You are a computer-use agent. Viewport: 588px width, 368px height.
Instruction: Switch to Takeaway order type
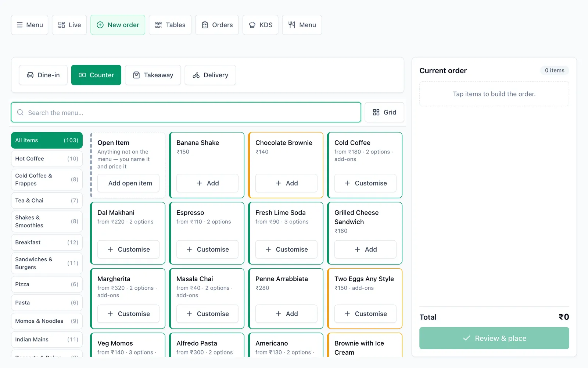[x=153, y=75]
